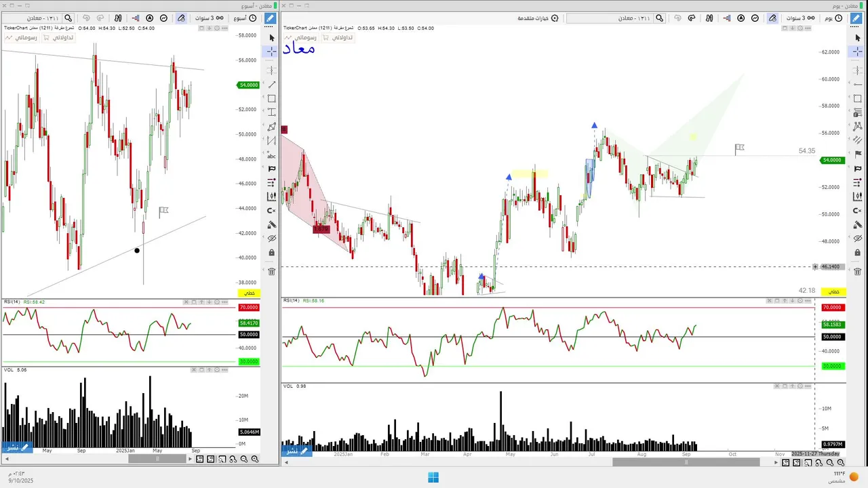Click the weekly chart horizontal scrollbar thumb

coord(157,459)
